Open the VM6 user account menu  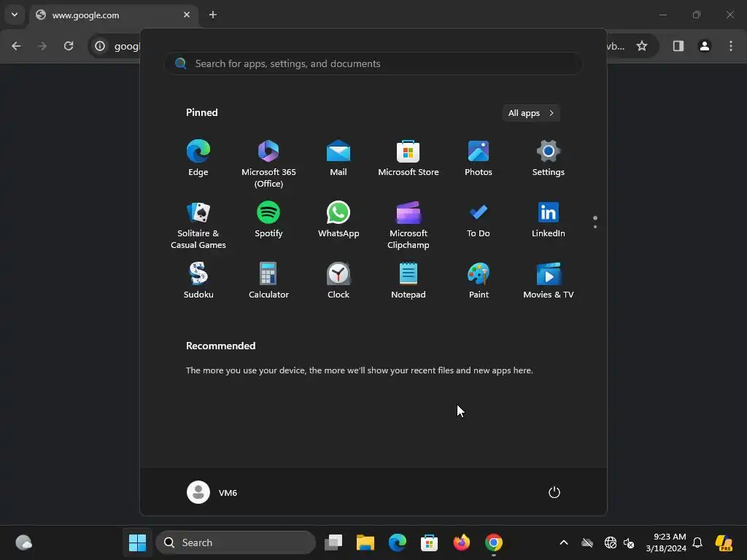pos(212,492)
